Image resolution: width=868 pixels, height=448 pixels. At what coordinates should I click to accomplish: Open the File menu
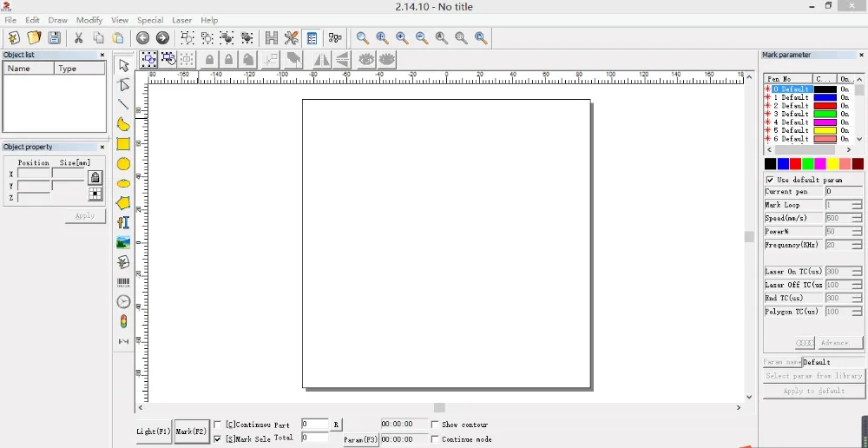click(x=10, y=20)
